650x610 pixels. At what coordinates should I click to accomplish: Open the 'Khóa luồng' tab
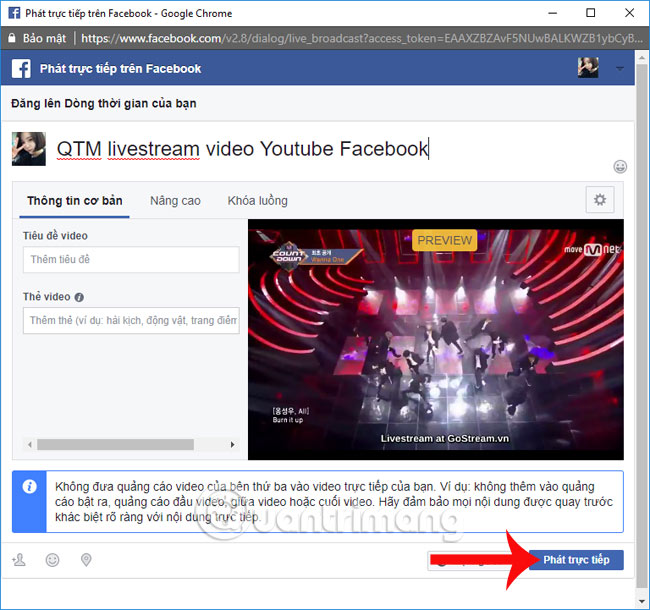tap(257, 201)
